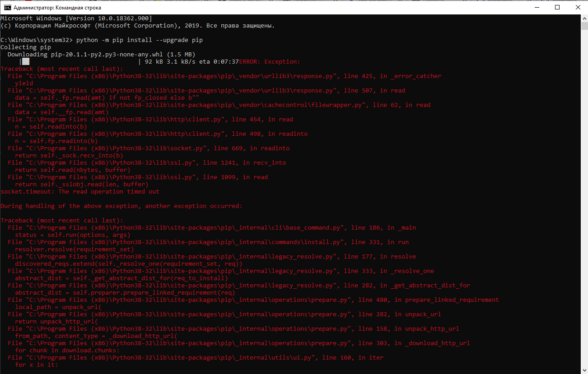Click the ui.py line 160 traceback entry
This screenshot has width=588, height=374.
(x=196, y=358)
